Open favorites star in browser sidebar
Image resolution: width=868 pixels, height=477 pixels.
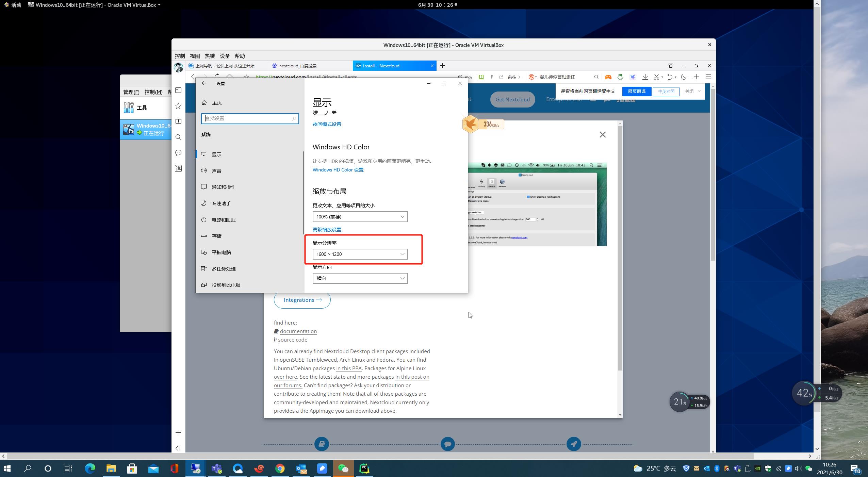coord(178,106)
